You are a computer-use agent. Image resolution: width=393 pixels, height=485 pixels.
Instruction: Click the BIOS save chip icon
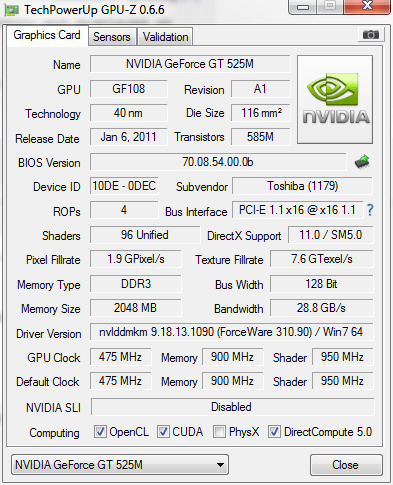pos(362,162)
